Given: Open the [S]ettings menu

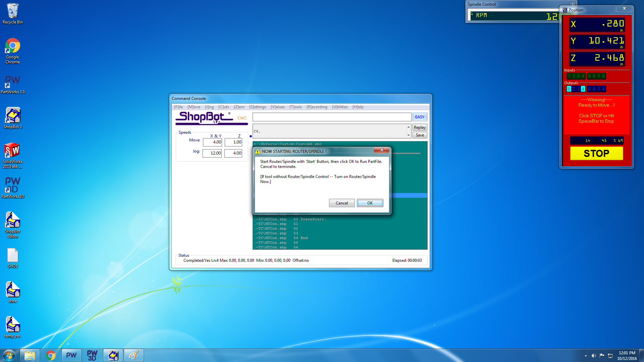Looking at the screenshot, I should (258, 107).
